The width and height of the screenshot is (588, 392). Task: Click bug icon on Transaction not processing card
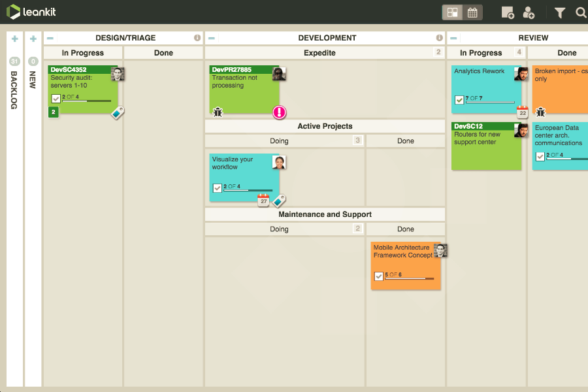tap(218, 112)
